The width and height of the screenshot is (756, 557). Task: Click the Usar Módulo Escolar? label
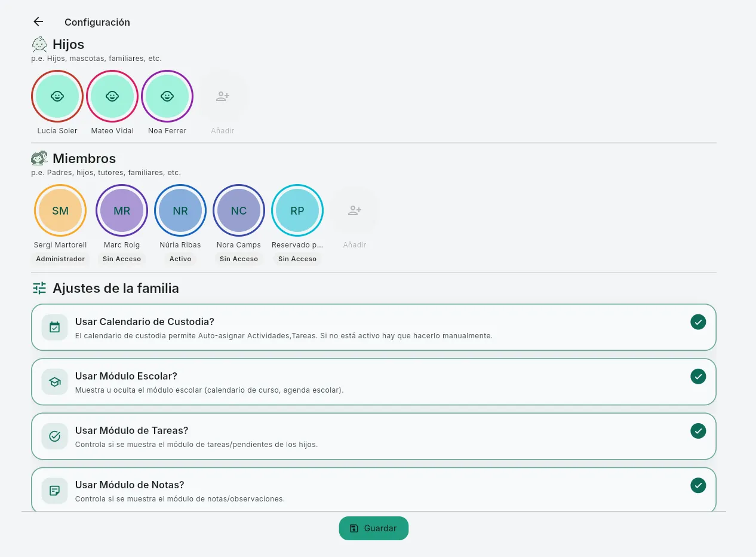[126, 377]
